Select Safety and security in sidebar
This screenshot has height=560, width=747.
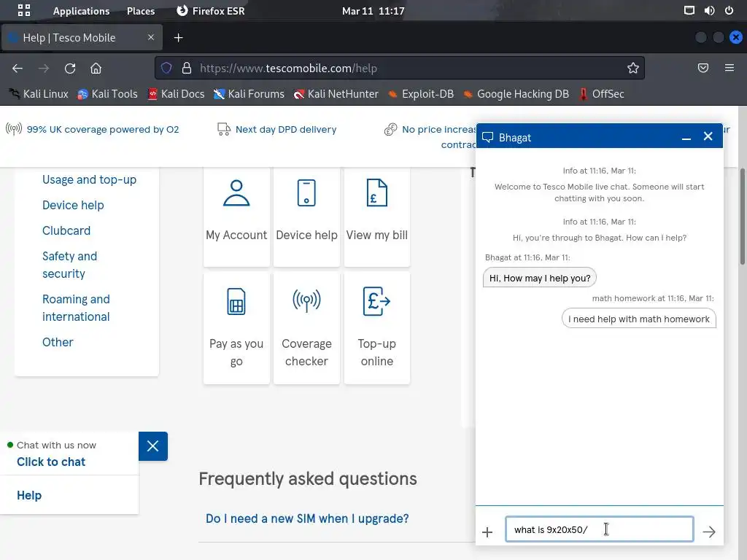69,265
